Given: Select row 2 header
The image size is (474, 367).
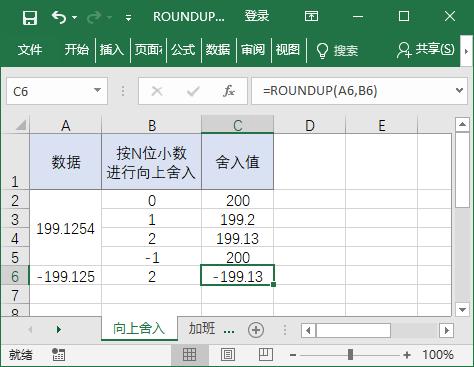Looking at the screenshot, I should tap(15, 200).
